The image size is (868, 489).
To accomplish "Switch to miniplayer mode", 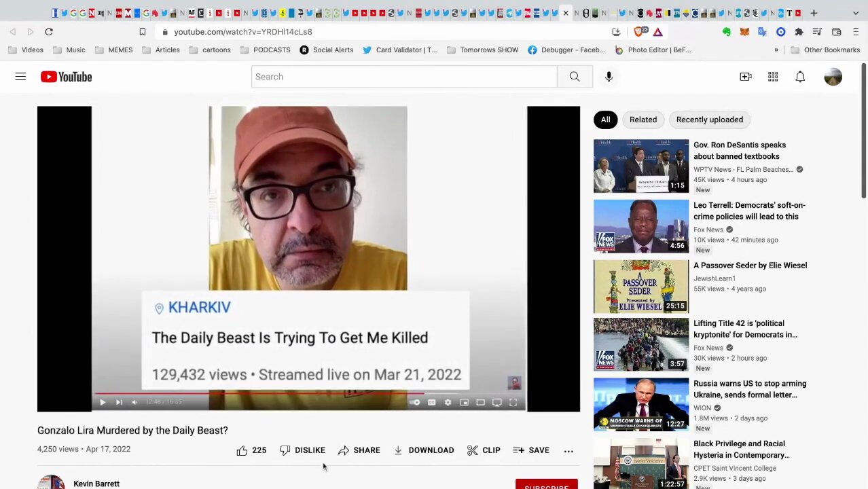I will (464, 403).
